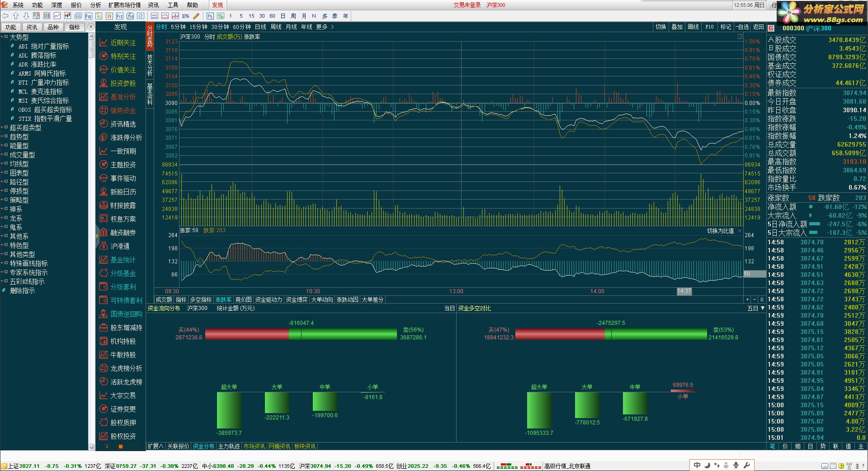Screen dimensions: 868x471
Task: Select the pencil drawing tool icon
Action: click(196, 16)
